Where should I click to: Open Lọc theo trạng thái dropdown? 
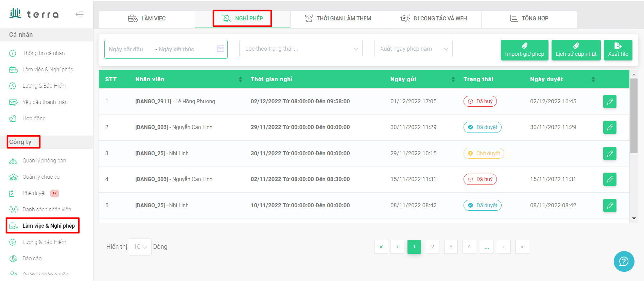(301, 49)
